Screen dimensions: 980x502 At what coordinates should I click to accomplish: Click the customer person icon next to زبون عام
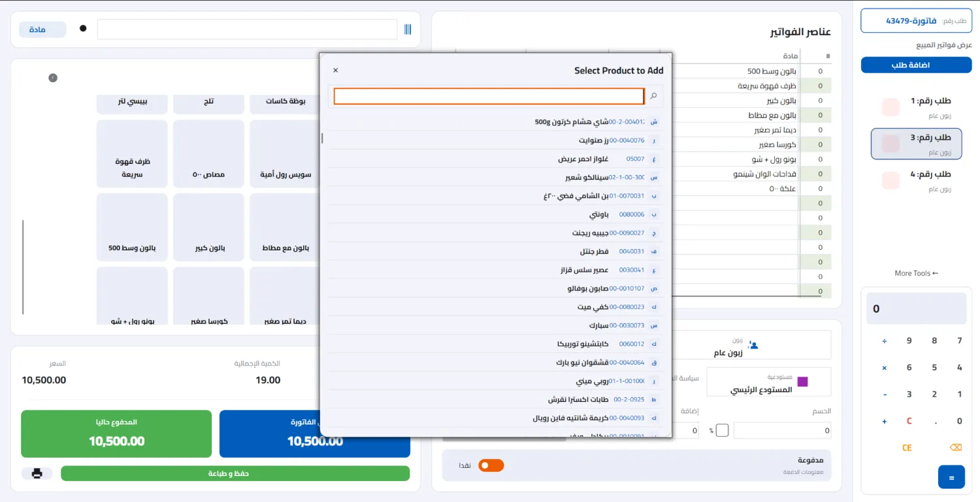pos(753,344)
